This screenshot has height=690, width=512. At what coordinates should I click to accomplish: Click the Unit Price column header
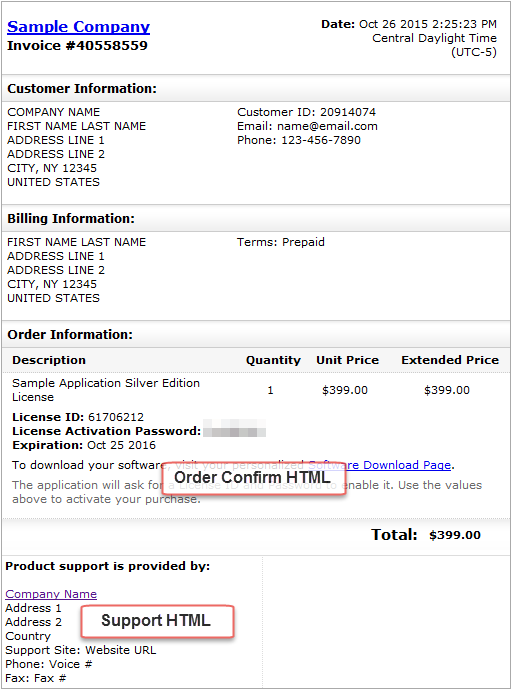tap(347, 360)
